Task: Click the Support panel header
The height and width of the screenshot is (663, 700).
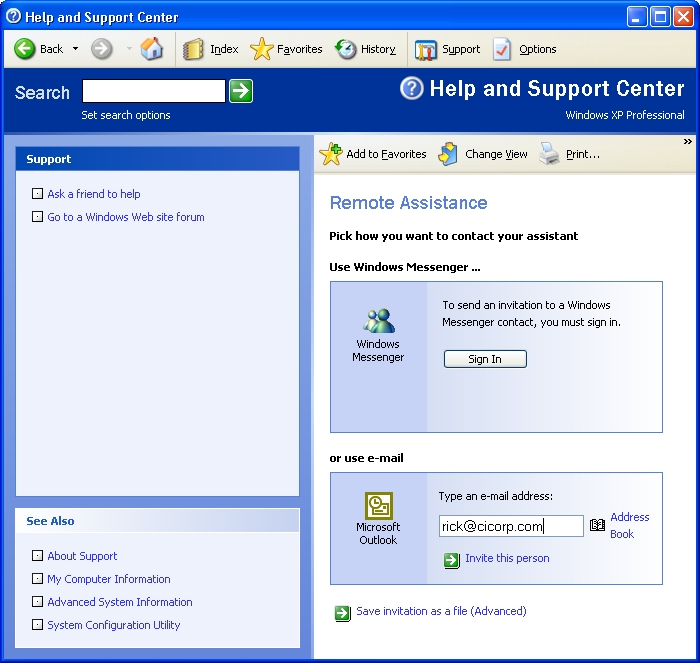Action: [157, 159]
